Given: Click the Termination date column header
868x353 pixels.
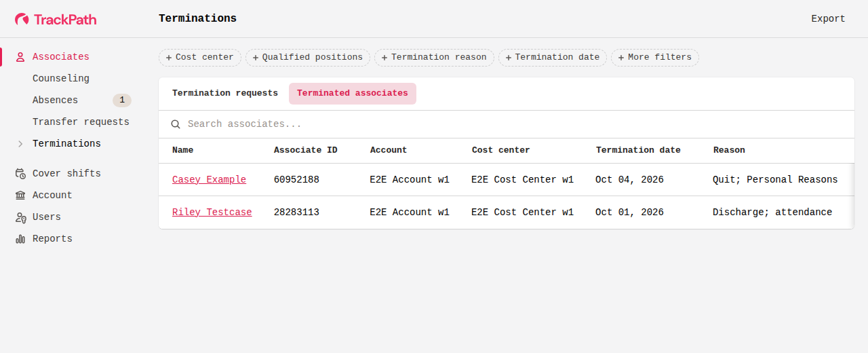Looking at the screenshot, I should click(x=638, y=150).
